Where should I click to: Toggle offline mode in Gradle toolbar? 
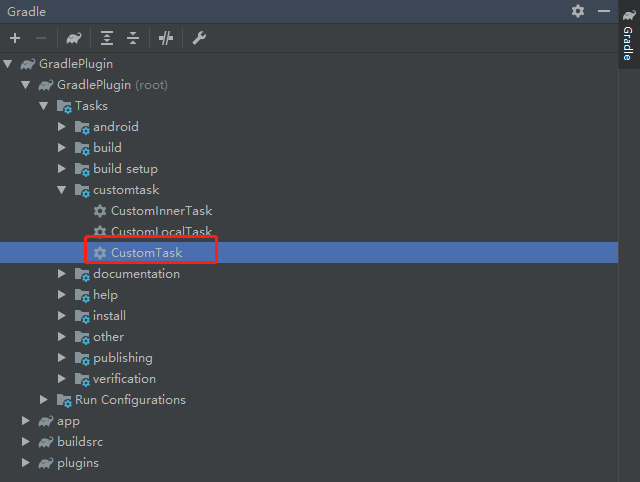[x=166, y=38]
